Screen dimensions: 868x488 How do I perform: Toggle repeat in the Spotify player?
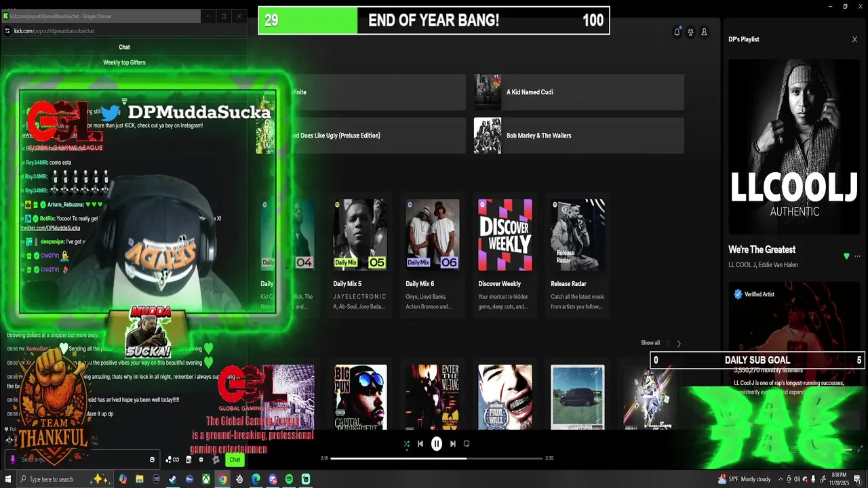click(x=467, y=444)
